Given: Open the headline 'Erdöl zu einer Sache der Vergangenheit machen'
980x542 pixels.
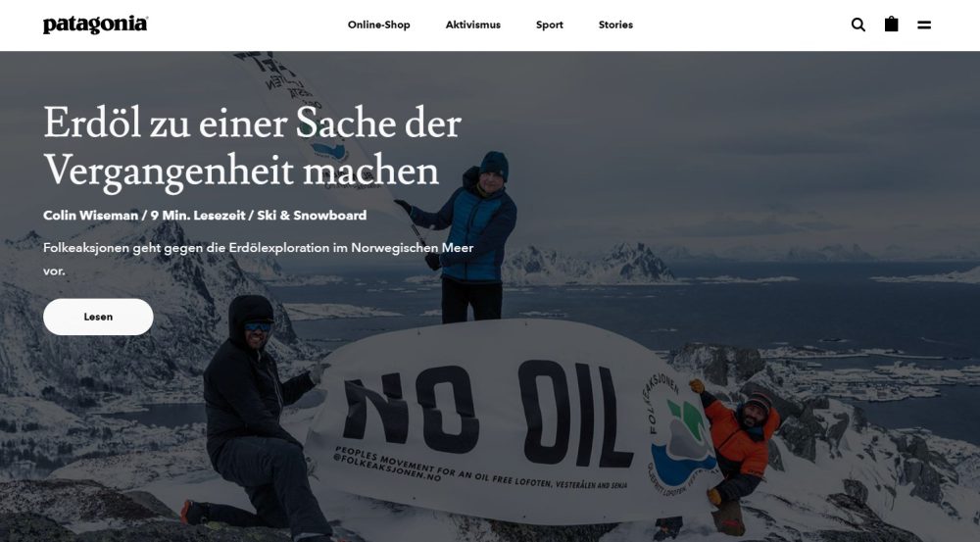Looking at the screenshot, I should (253, 147).
